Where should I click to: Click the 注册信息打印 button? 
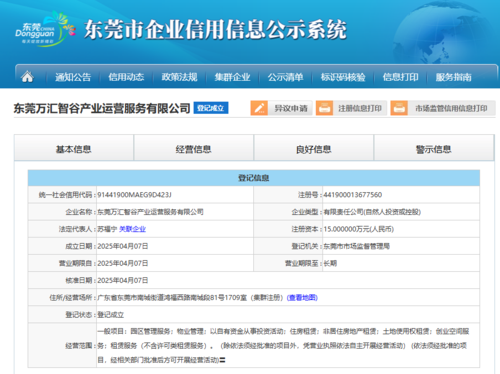(x=351, y=108)
